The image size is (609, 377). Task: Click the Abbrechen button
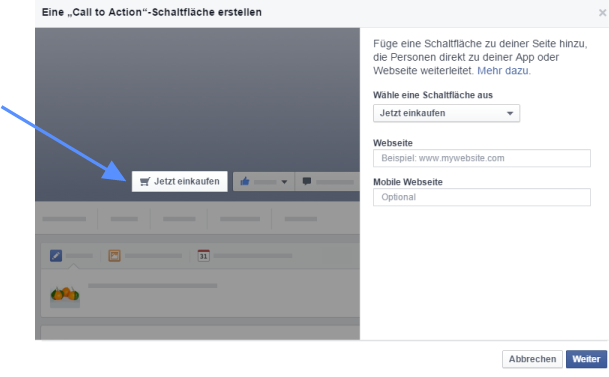point(532,359)
